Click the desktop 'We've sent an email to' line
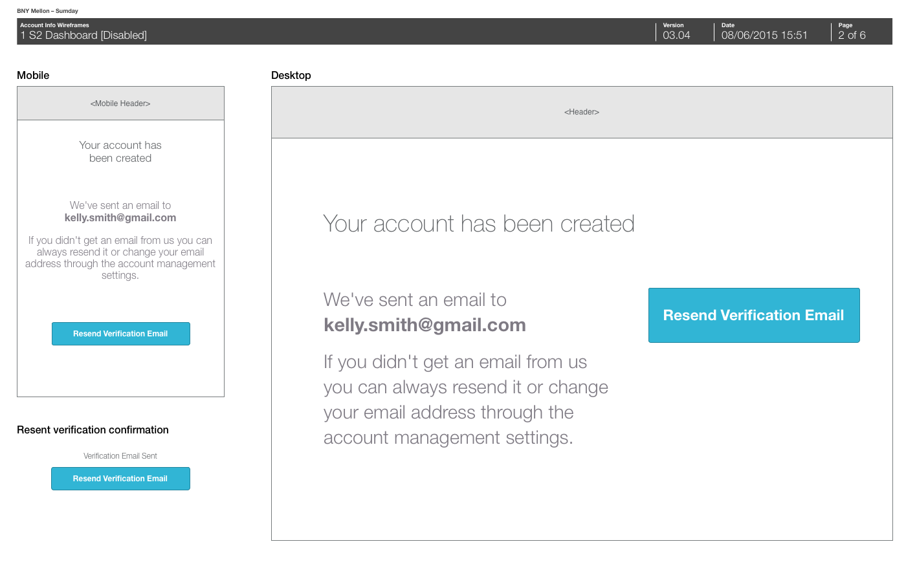Screen dimensions: 906x588 pyautogui.click(x=415, y=300)
